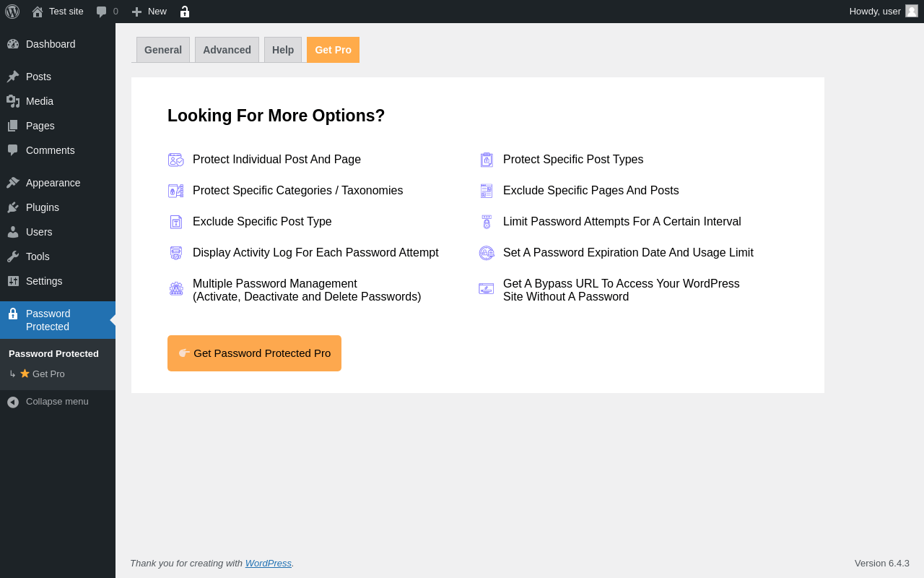The height and width of the screenshot is (578, 924).
Task: Click the WordPress logo icon
Action: (12, 12)
